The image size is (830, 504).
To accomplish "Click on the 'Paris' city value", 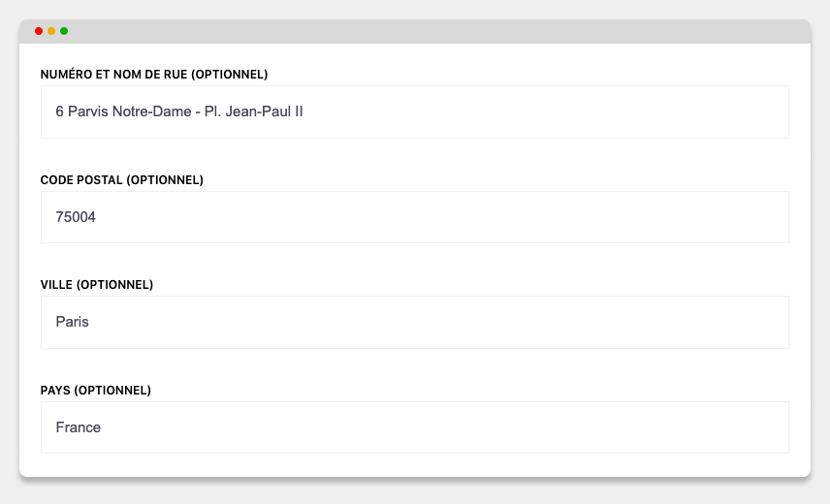I will 72,322.
